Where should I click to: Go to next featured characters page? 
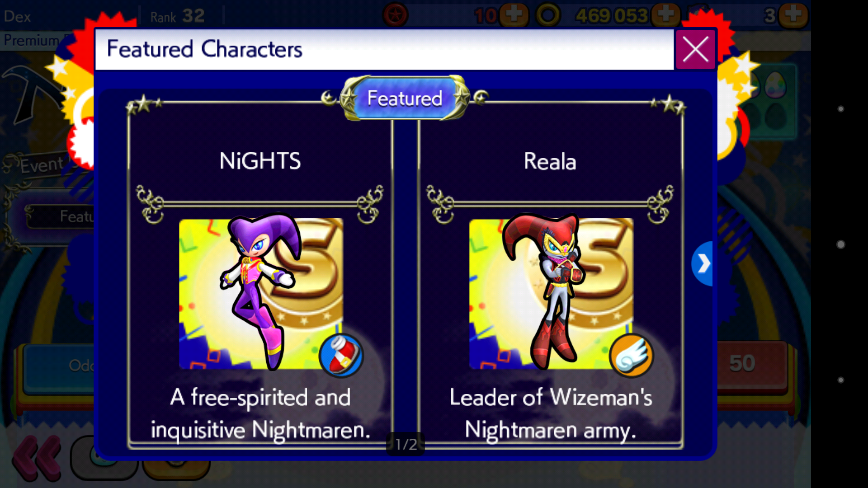[703, 263]
